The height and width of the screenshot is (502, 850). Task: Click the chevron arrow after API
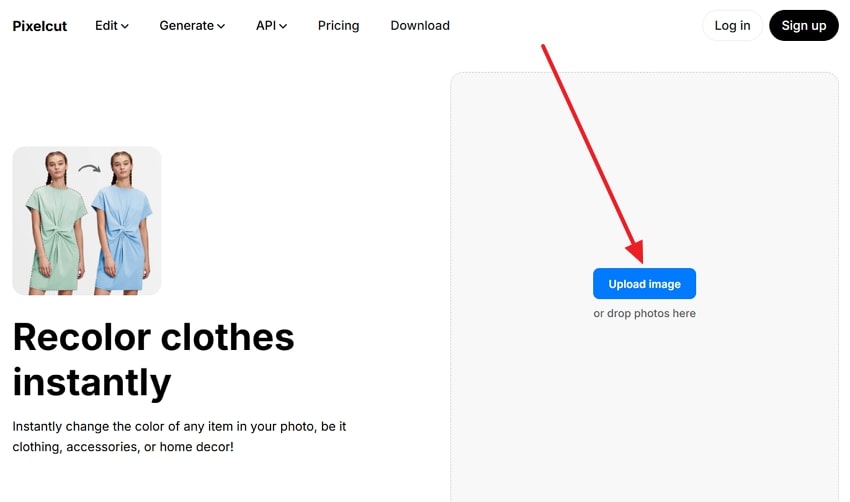(283, 27)
